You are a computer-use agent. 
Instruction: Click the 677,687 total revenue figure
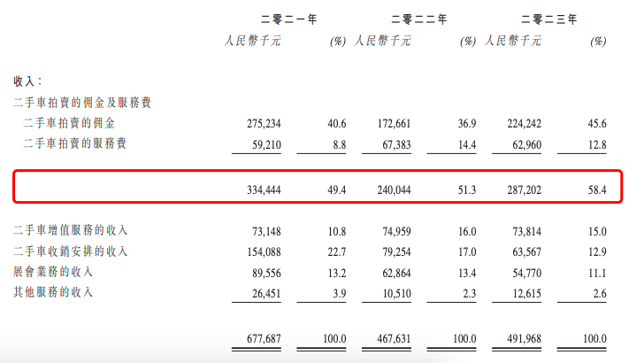(x=260, y=339)
